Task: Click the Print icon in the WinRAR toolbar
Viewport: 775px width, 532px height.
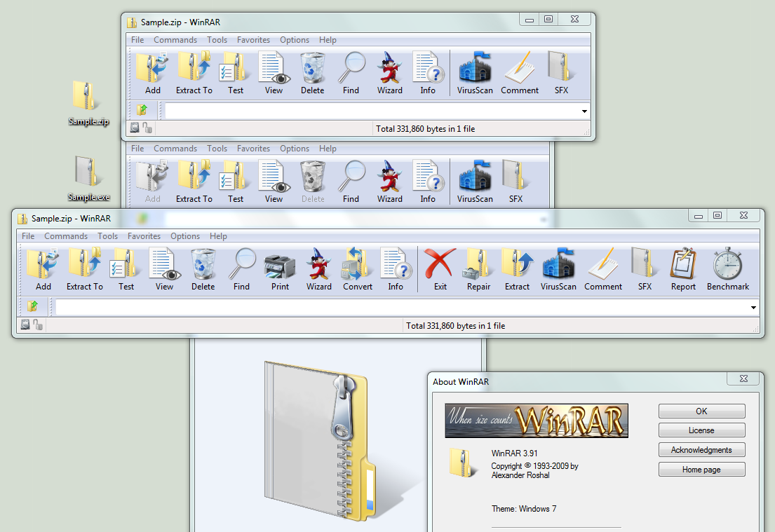Action: [280, 269]
